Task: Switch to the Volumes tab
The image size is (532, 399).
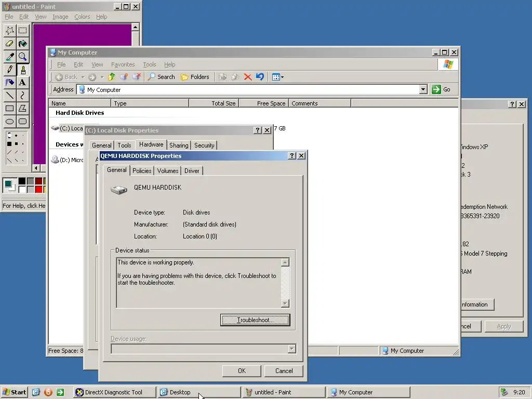Action: pyautogui.click(x=168, y=170)
